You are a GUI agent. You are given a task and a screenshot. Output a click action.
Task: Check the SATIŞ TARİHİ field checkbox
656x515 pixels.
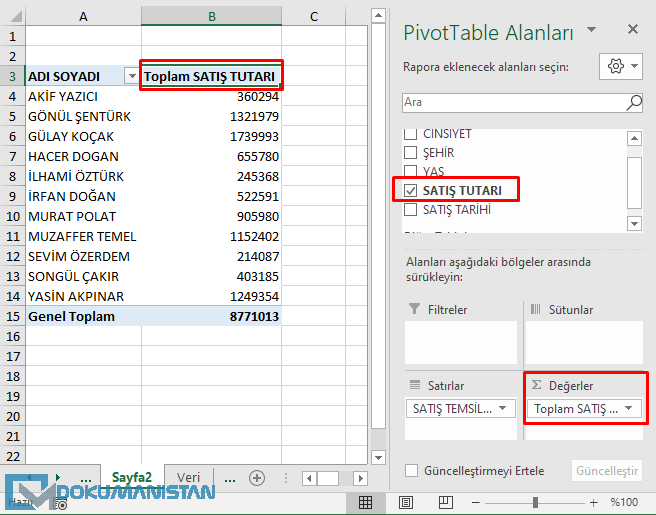pos(410,209)
